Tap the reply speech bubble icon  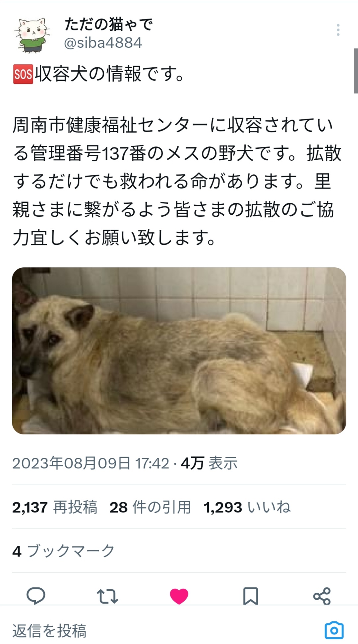click(36, 596)
